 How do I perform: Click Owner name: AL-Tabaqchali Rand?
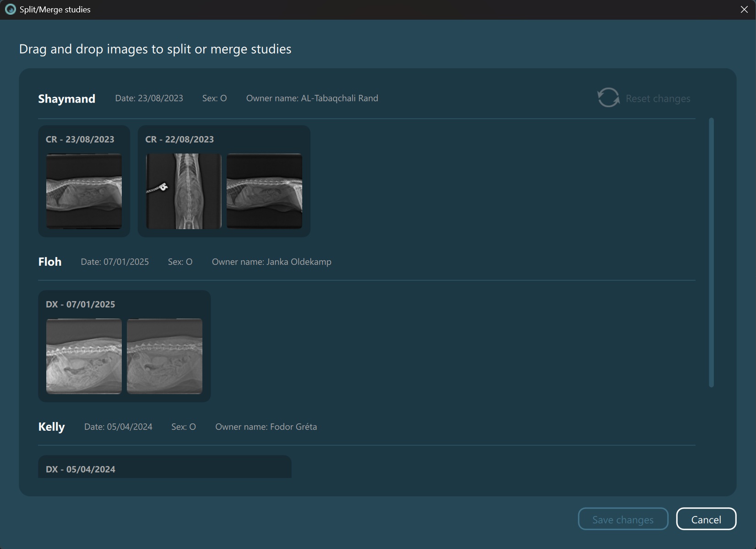click(312, 98)
